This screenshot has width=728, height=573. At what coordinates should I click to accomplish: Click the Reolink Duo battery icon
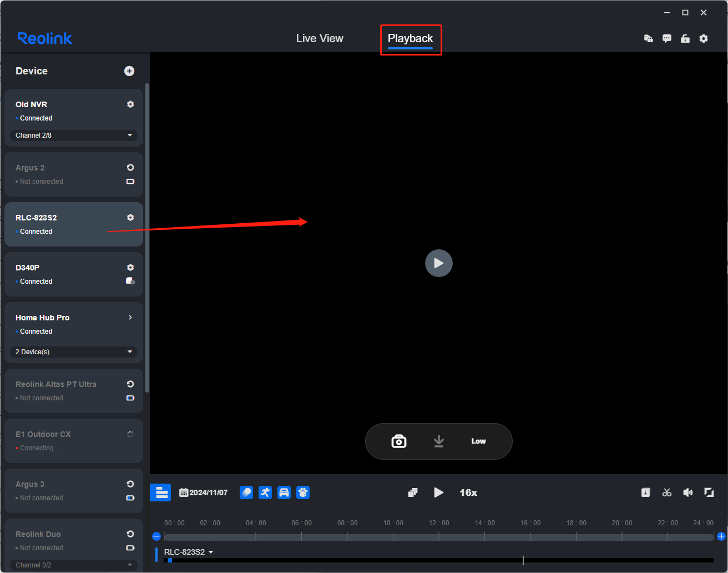(x=130, y=548)
